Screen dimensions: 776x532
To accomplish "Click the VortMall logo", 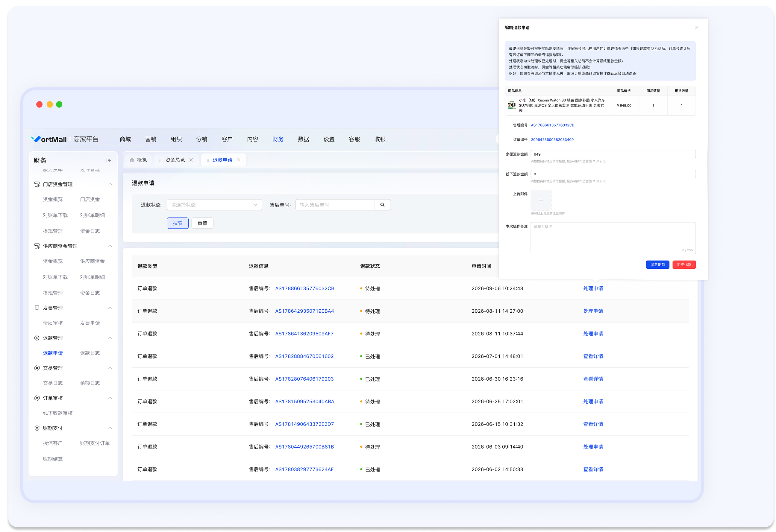I will pyautogui.click(x=49, y=139).
